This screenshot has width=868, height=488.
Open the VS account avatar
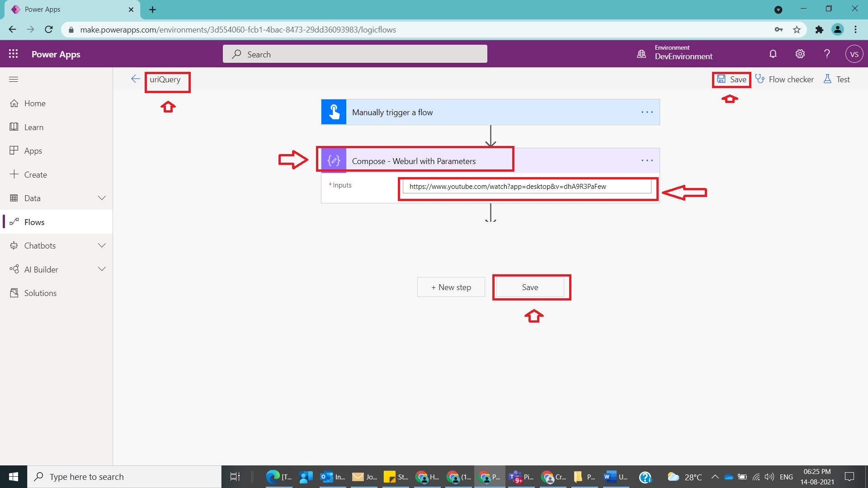855,53
